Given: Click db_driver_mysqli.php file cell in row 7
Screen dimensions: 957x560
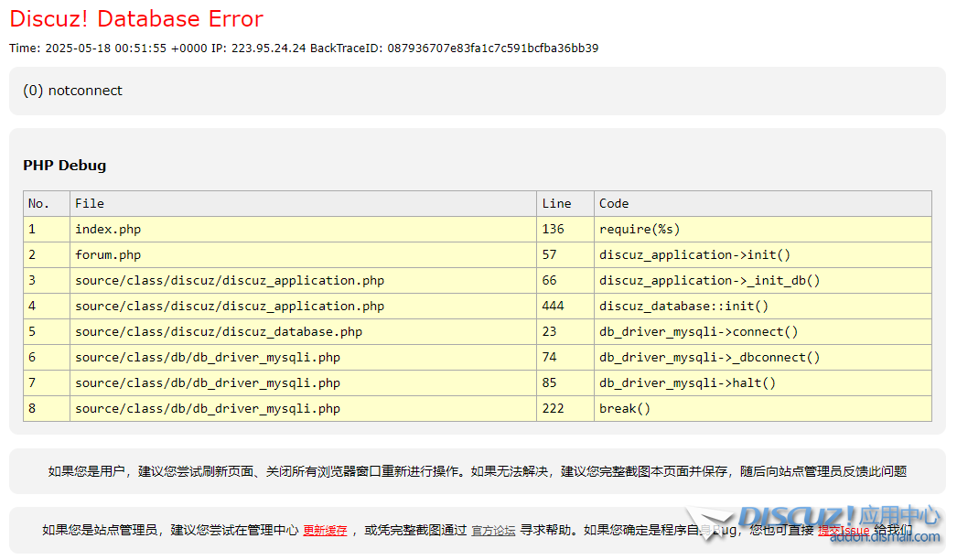Looking at the screenshot, I should 303,382.
